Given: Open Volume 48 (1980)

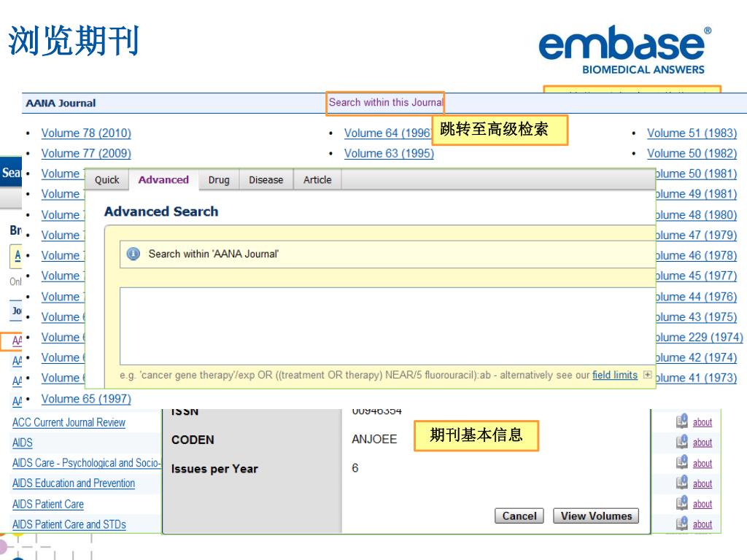Looking at the screenshot, I should tap(696, 215).
